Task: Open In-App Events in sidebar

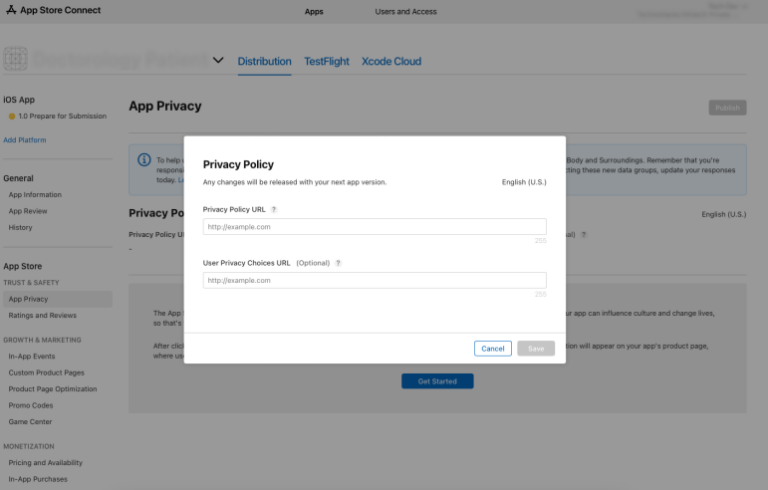Action: 32,356
